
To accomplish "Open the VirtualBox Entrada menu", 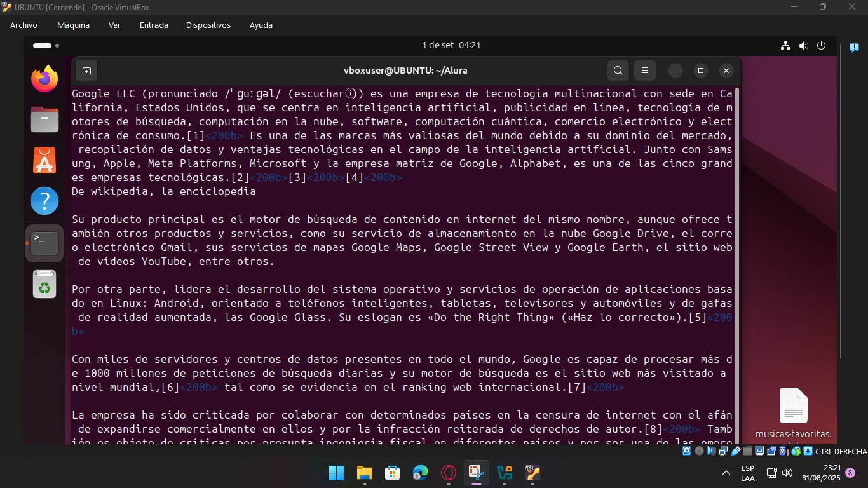I will [154, 25].
